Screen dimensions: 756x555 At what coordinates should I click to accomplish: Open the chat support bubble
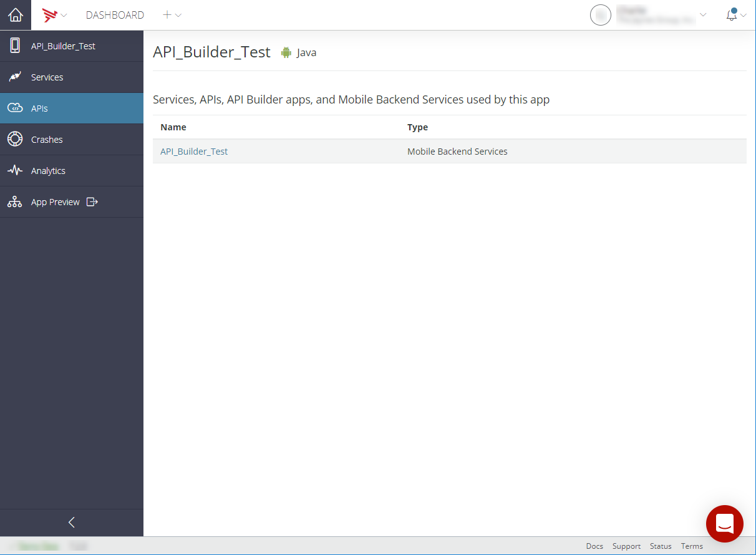[x=725, y=524]
